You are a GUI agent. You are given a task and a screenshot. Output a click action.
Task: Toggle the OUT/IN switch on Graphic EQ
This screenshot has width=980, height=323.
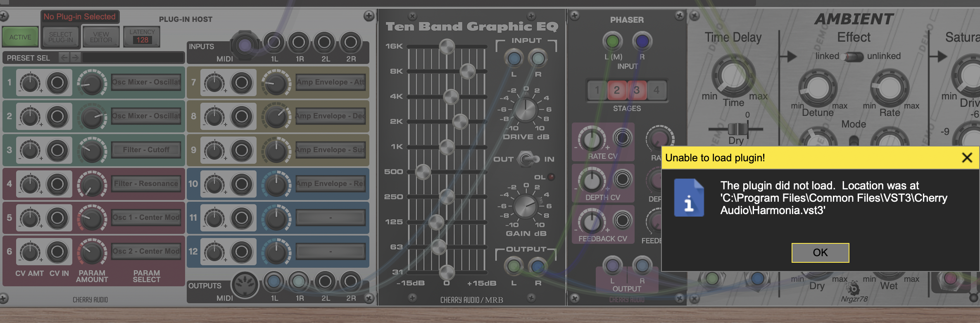click(x=528, y=159)
